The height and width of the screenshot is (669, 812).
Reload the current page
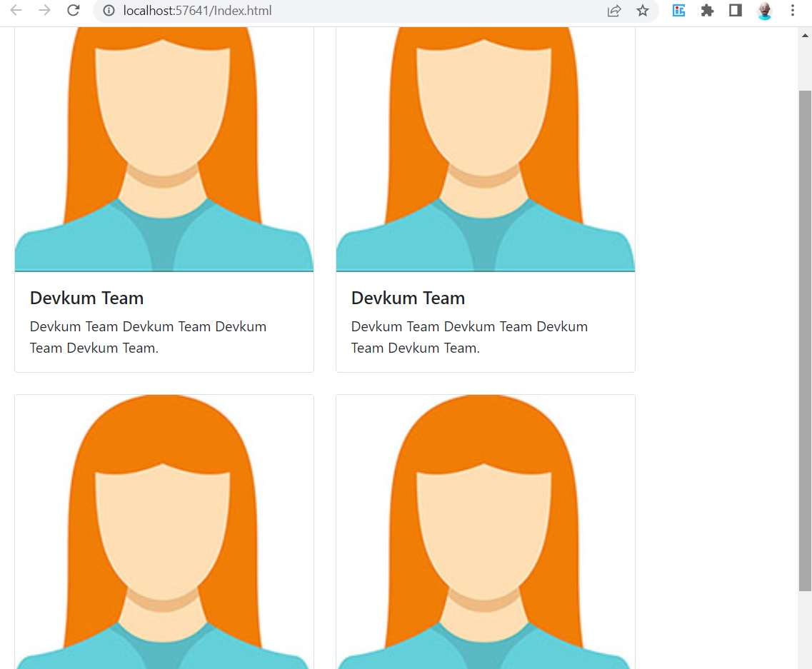(x=74, y=11)
